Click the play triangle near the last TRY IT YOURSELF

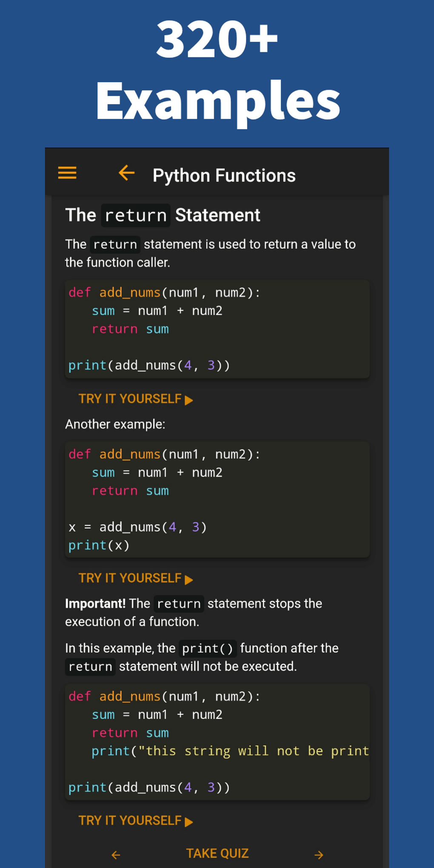click(188, 821)
